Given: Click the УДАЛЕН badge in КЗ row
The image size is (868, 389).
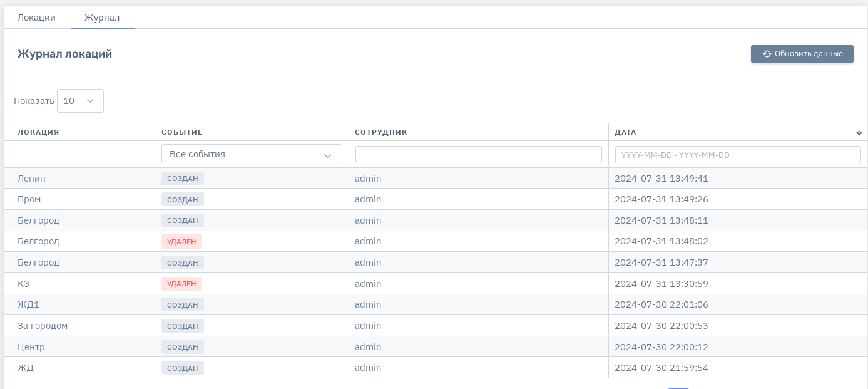Looking at the screenshot, I should pos(181,284).
